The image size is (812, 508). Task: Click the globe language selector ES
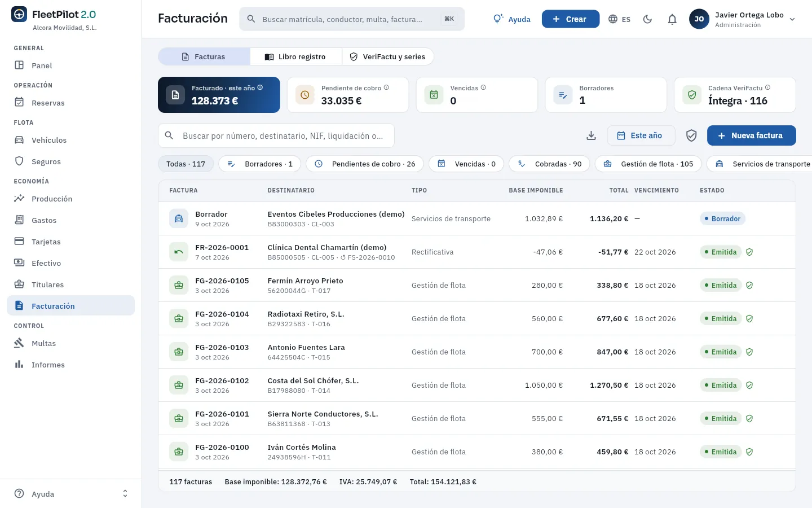coord(619,19)
